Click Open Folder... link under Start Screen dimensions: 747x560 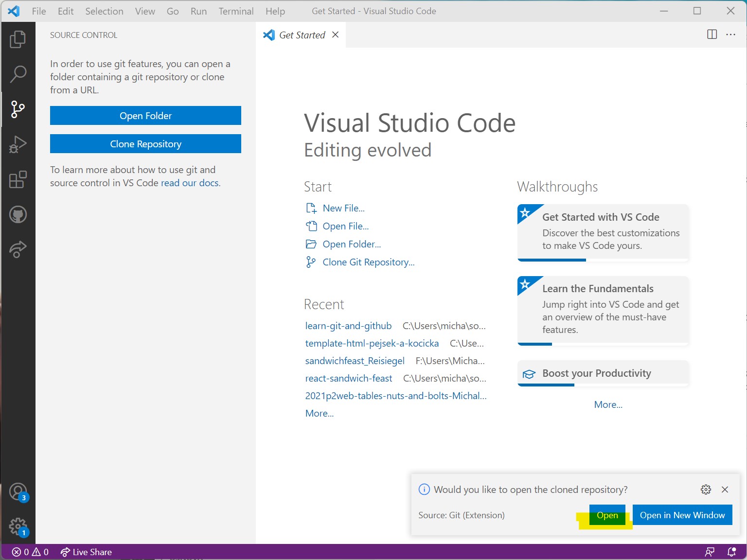[352, 244]
